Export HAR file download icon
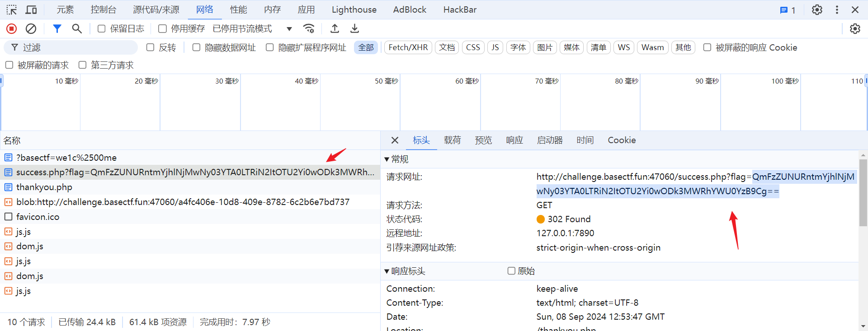This screenshot has width=868, height=331. (355, 29)
